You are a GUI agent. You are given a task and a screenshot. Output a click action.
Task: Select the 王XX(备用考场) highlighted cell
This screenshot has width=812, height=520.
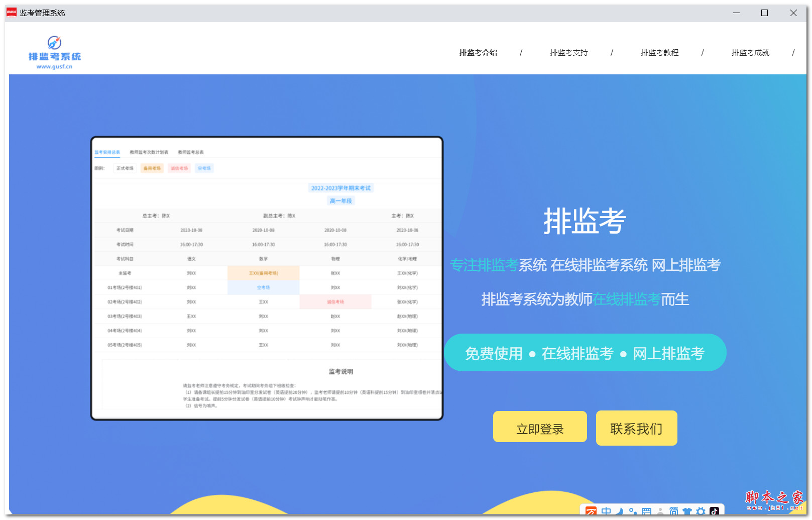(263, 273)
